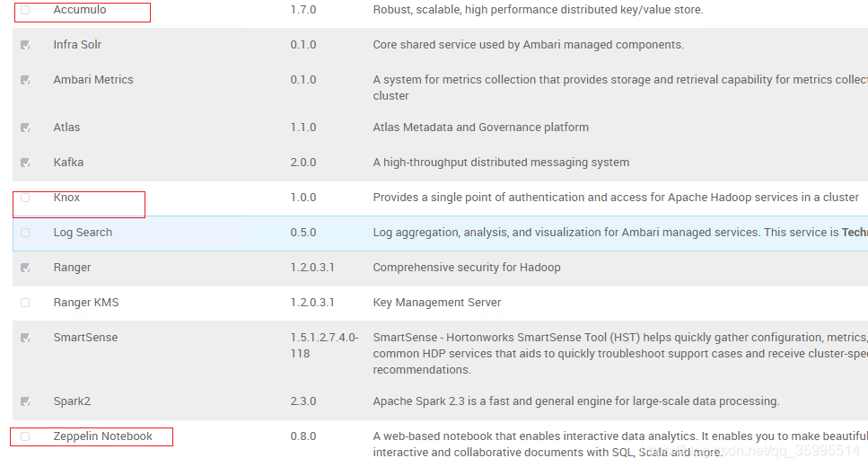This screenshot has width=868, height=467.
Task: Click the Knox authentication description text
Action: click(x=616, y=198)
